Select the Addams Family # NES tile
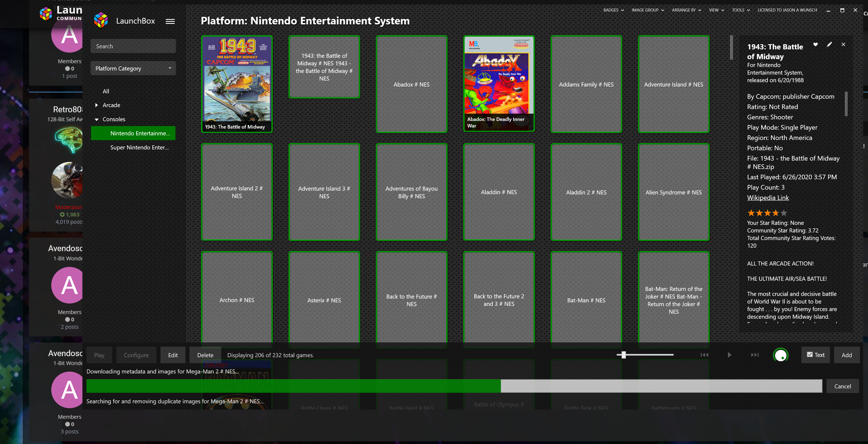 [x=586, y=84]
